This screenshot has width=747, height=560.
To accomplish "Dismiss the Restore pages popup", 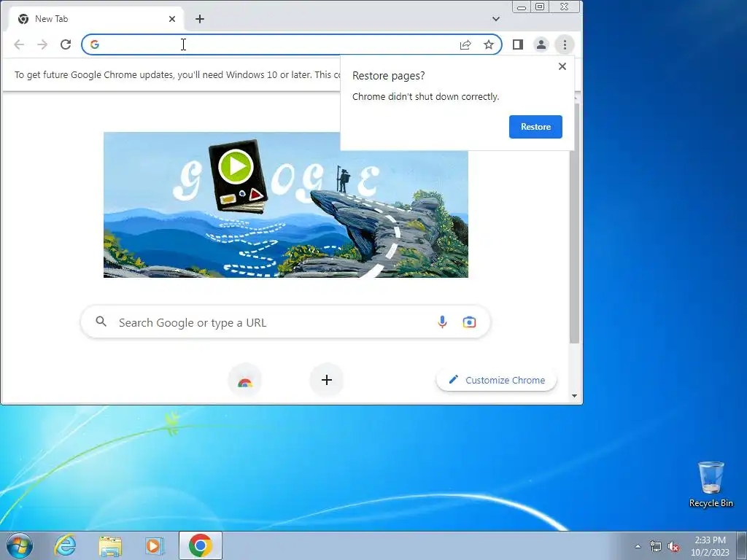I will pyautogui.click(x=562, y=66).
